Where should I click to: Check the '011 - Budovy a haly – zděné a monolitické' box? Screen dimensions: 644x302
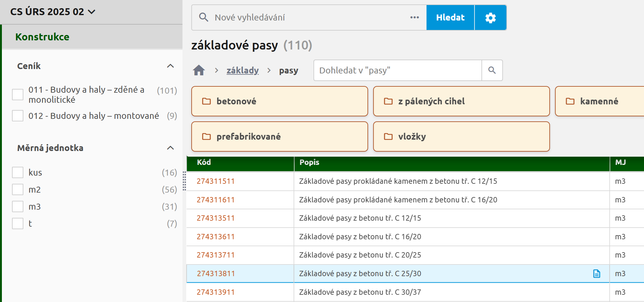(18, 95)
